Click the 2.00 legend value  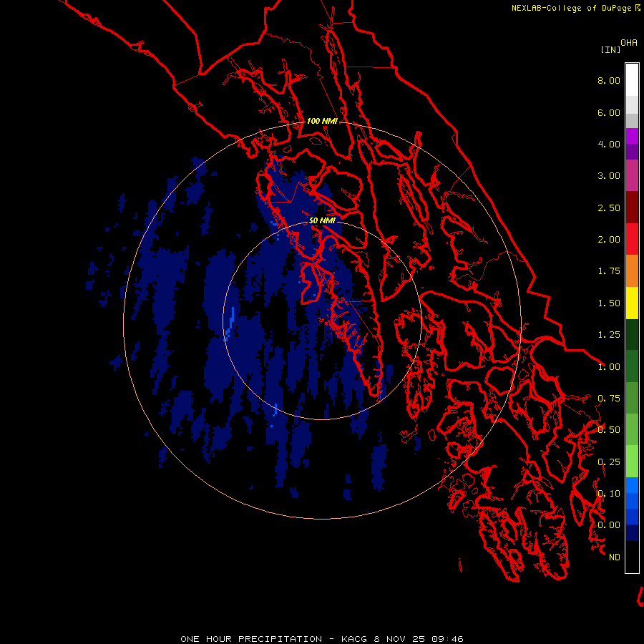[609, 240]
